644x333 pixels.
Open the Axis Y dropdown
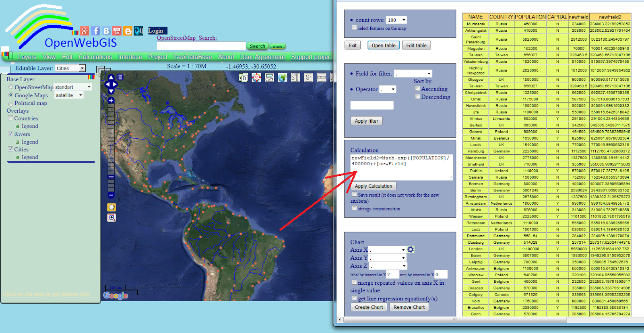coord(388,258)
